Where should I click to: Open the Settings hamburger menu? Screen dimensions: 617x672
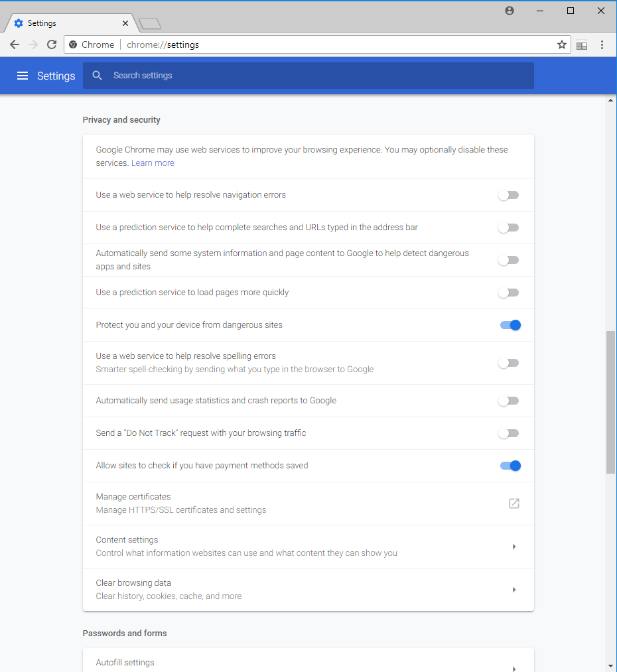pos(23,76)
